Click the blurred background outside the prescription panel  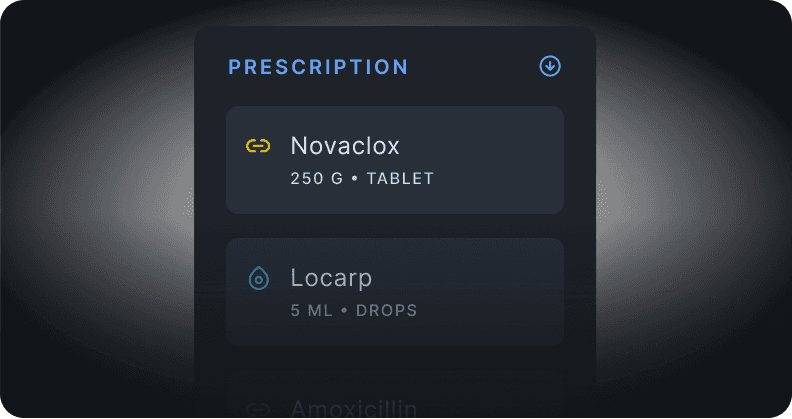[96, 210]
